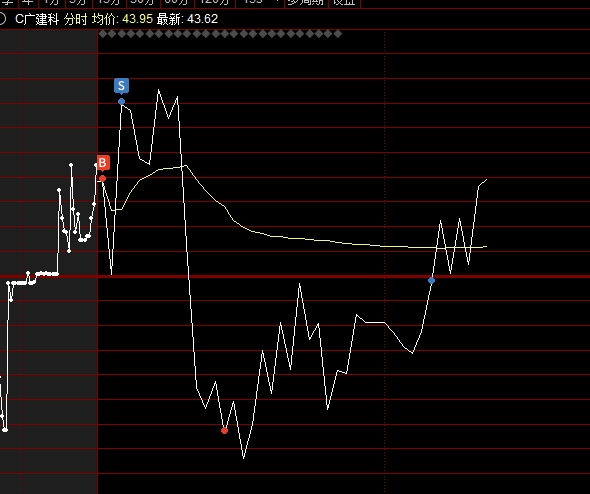Open the 多周期 tab
This screenshot has width=590, height=494.
tap(306, 3)
